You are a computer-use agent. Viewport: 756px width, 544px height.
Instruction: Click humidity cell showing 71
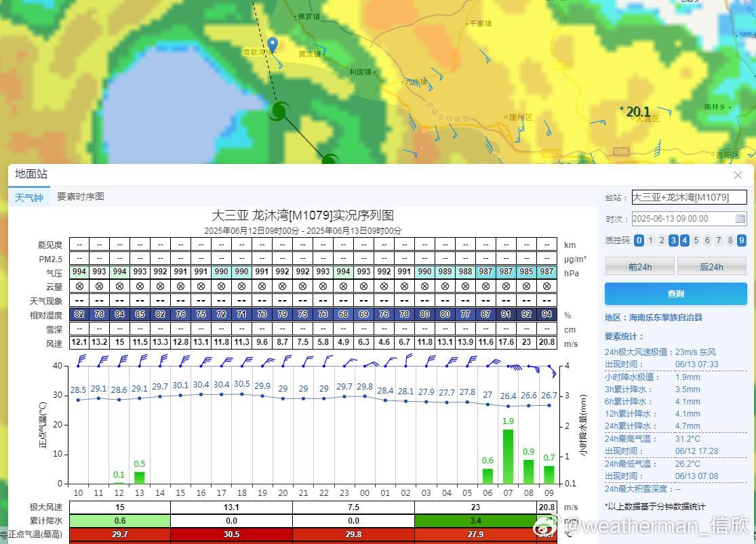241,314
